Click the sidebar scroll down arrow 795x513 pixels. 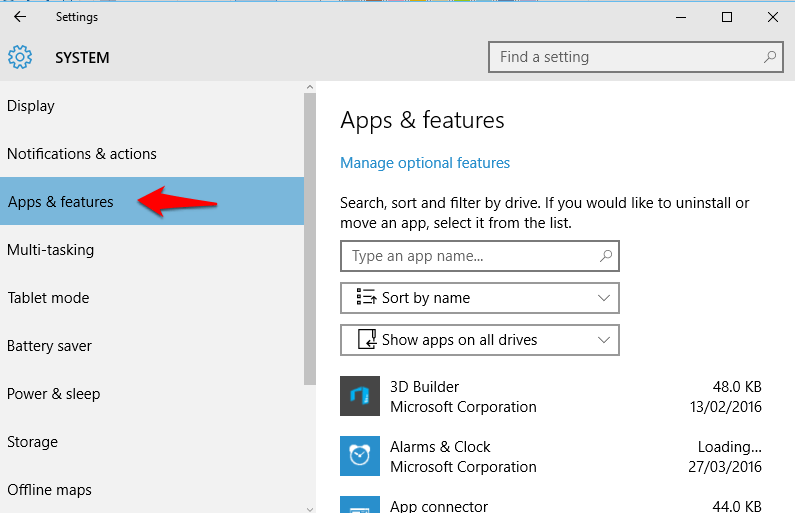pos(310,508)
